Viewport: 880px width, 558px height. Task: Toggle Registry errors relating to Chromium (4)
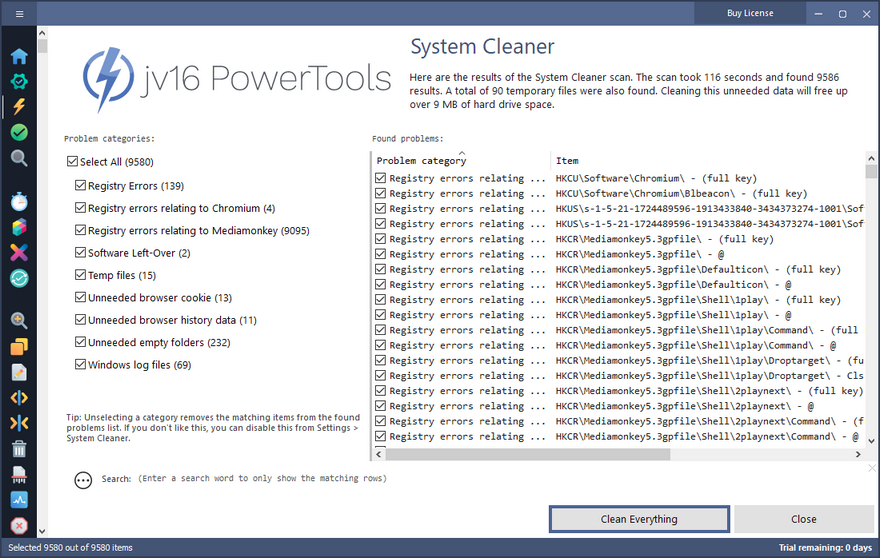pos(80,208)
